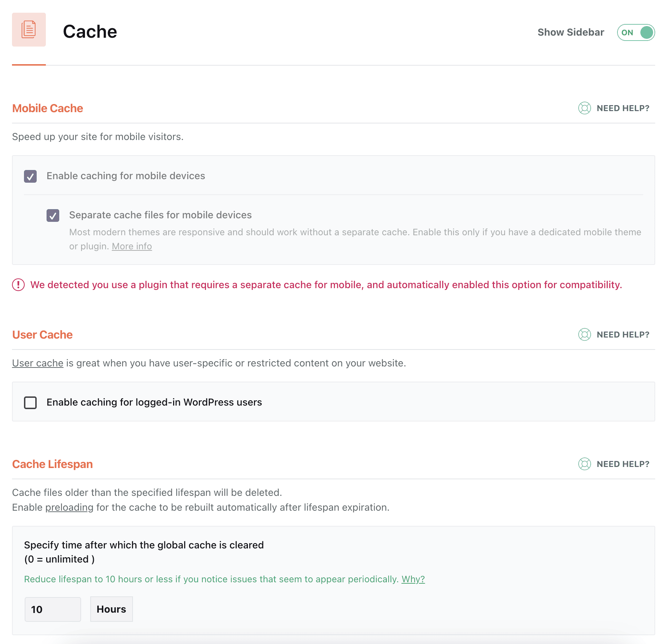
Task: Click the lifebuoy help icon for User Cache
Action: click(584, 335)
